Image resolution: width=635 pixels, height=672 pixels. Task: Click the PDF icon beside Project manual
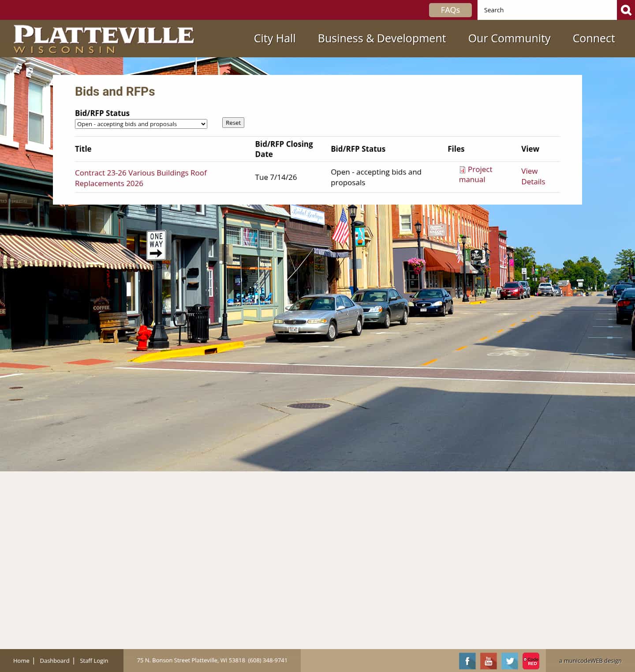click(462, 170)
